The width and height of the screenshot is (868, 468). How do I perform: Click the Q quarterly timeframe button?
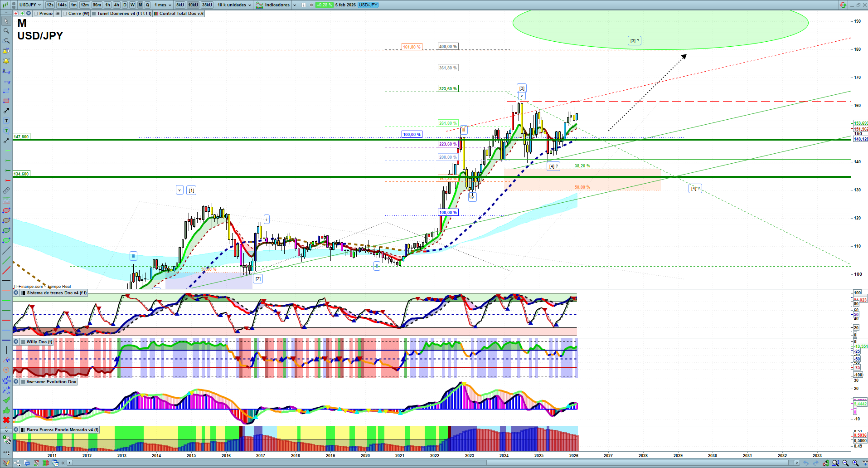click(147, 5)
